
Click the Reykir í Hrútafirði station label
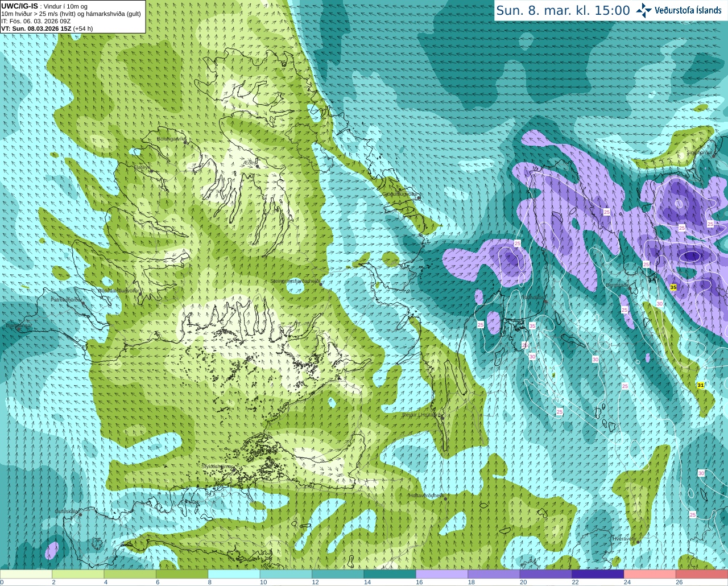point(422,415)
